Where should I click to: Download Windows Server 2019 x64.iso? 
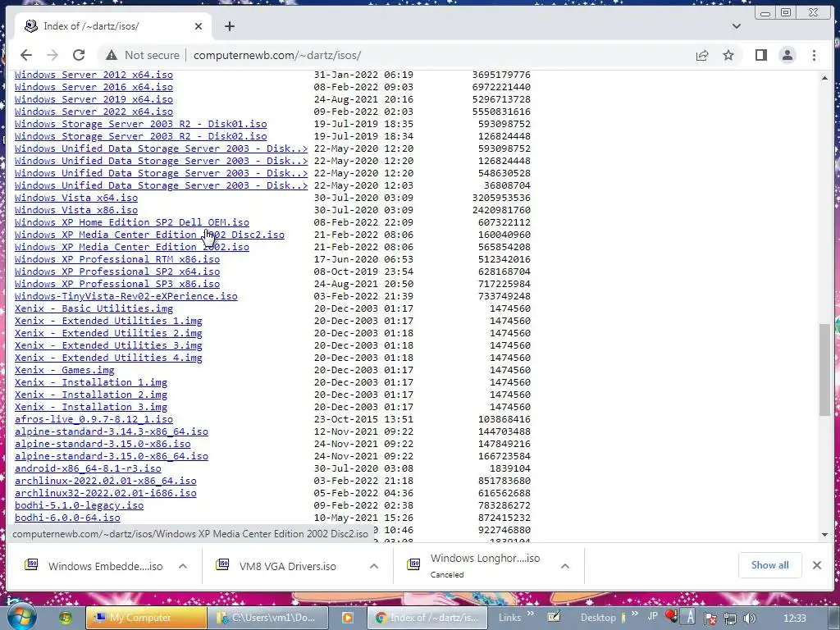(94, 99)
